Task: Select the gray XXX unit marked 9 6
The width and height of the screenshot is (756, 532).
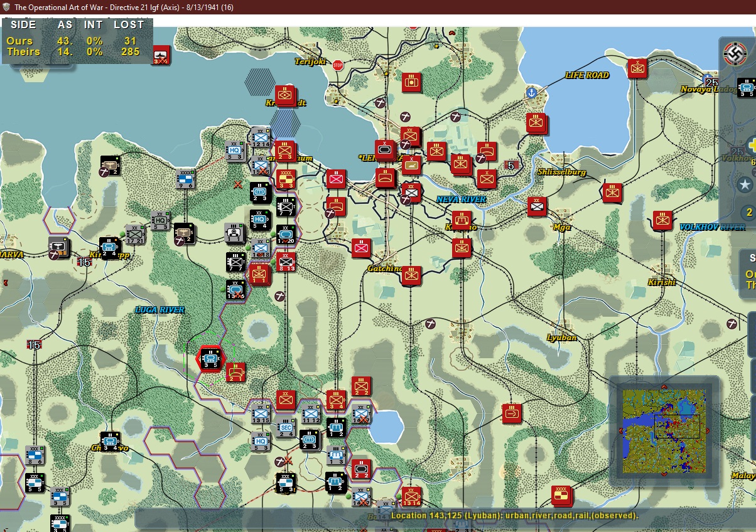Action: tap(185, 179)
